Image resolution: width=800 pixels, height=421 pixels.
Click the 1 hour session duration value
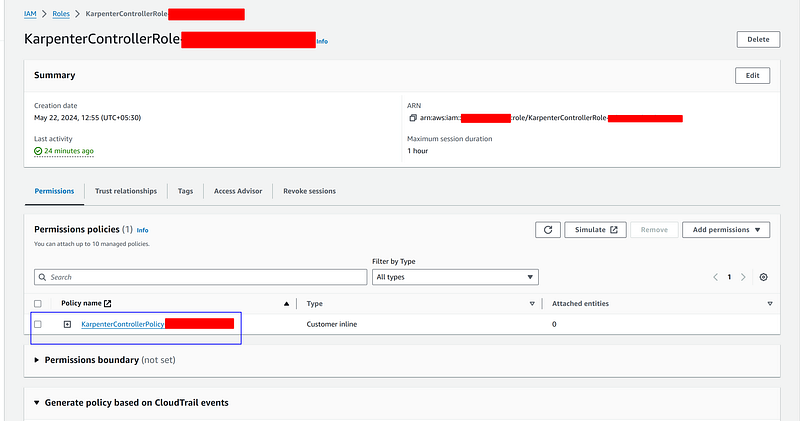click(x=417, y=151)
